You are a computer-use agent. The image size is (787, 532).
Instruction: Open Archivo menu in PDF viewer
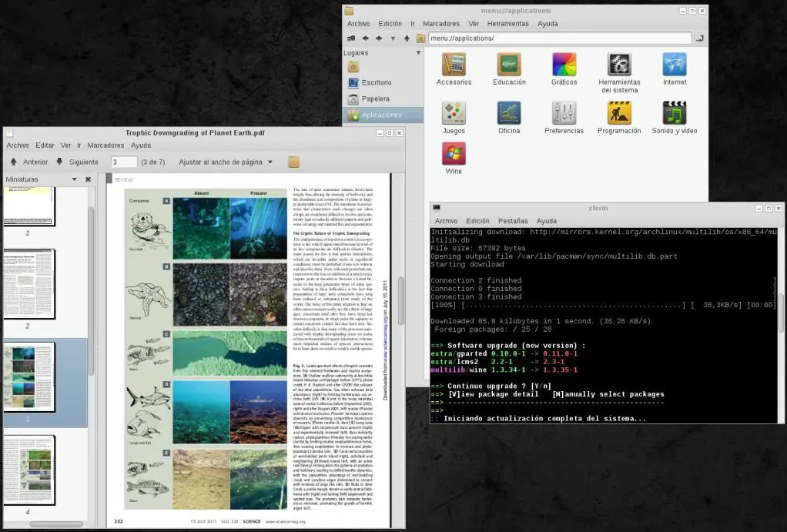[x=18, y=145]
